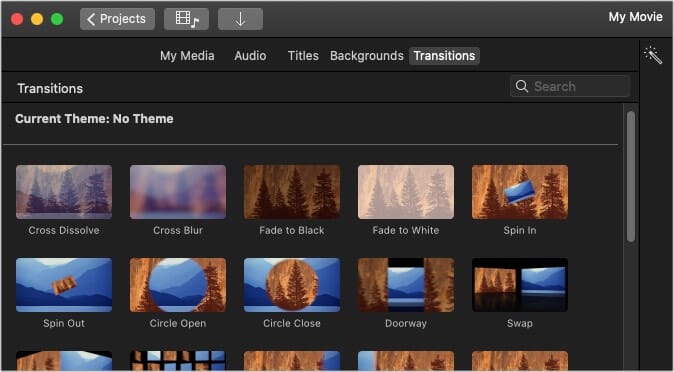This screenshot has width=674, height=372.
Task: Open the Backgrounds tab
Action: [x=367, y=56]
